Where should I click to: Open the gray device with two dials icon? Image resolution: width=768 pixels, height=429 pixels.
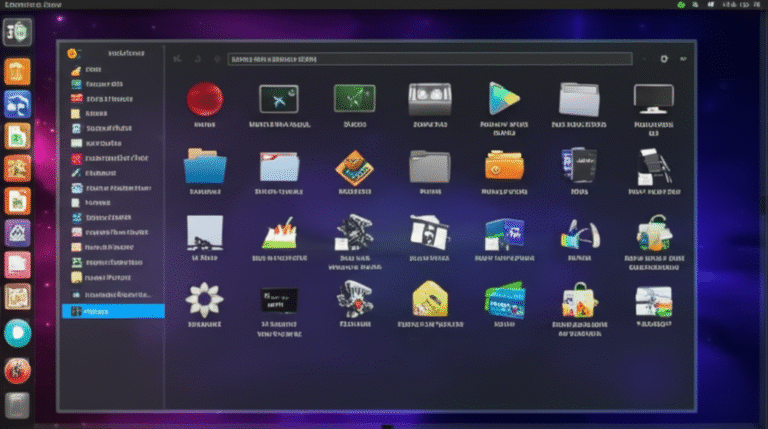(430, 99)
